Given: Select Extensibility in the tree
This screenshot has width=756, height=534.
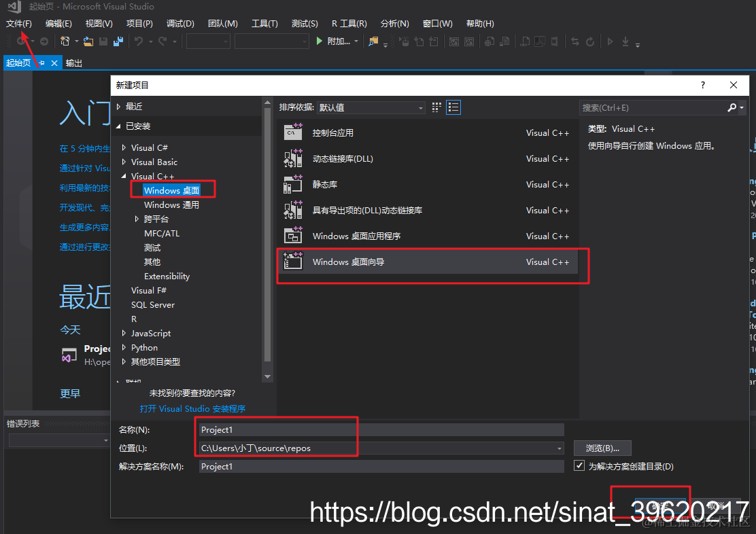Looking at the screenshot, I should pos(167,276).
